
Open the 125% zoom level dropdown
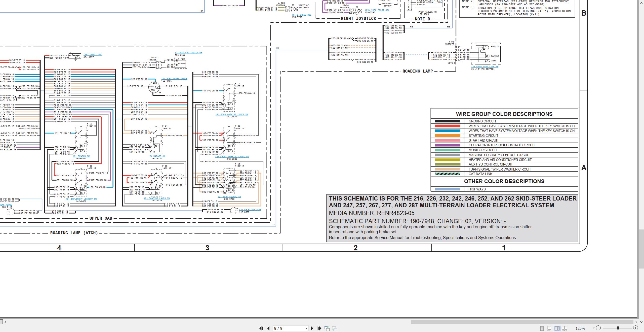click(594, 328)
